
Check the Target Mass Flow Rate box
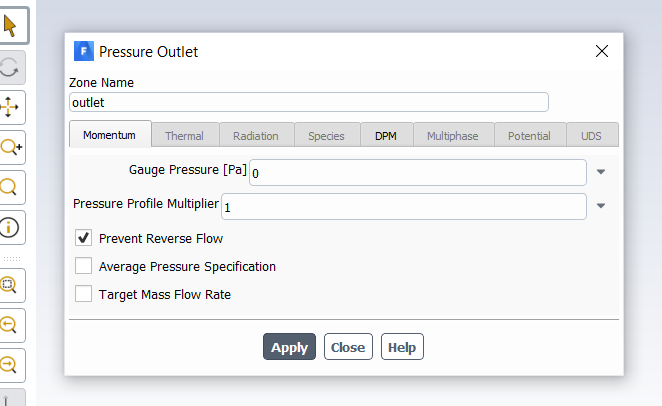point(84,294)
